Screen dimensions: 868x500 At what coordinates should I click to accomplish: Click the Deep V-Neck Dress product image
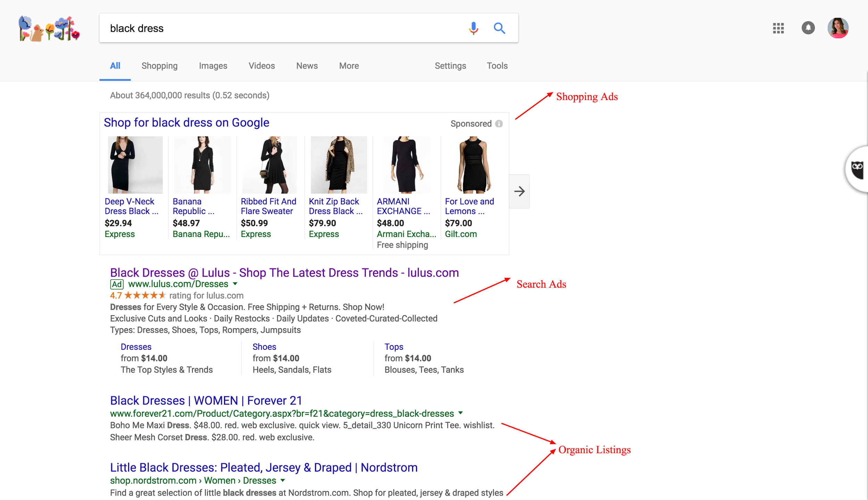pos(135,165)
